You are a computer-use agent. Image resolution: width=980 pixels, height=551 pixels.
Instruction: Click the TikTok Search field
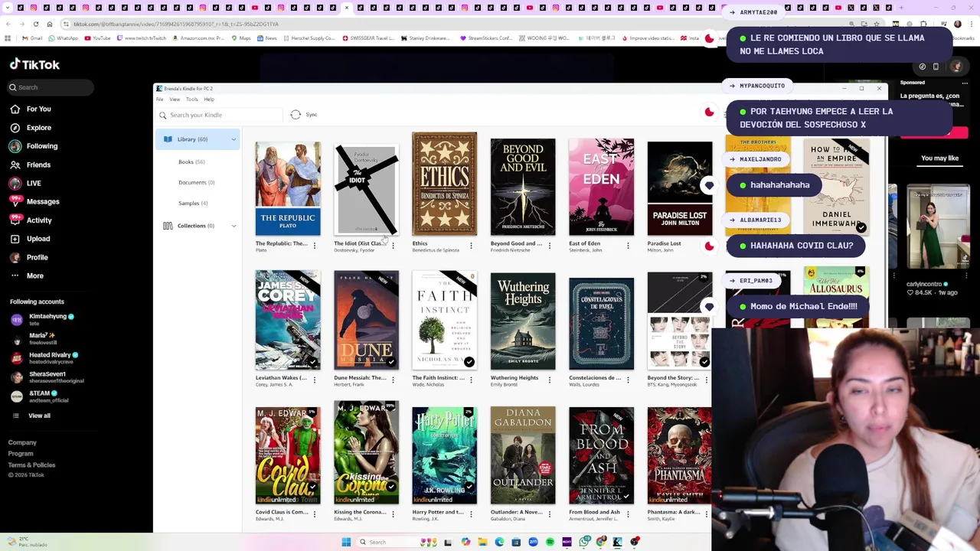coord(51,87)
